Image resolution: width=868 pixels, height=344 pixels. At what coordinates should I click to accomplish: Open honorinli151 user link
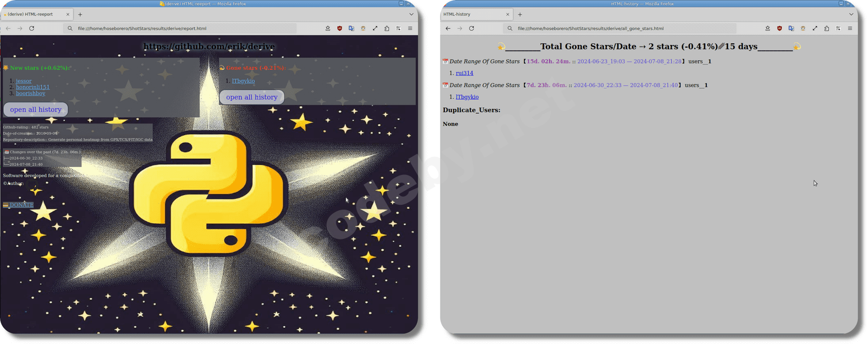33,87
